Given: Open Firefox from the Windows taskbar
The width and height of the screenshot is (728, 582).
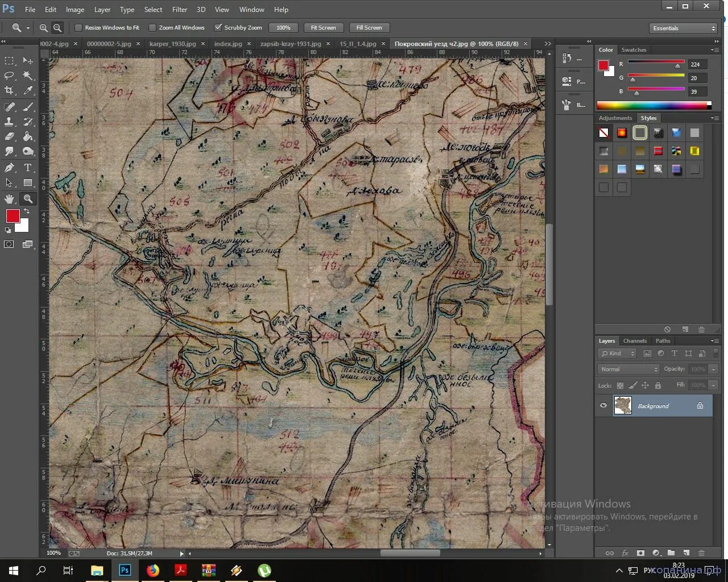Looking at the screenshot, I should (x=153, y=570).
